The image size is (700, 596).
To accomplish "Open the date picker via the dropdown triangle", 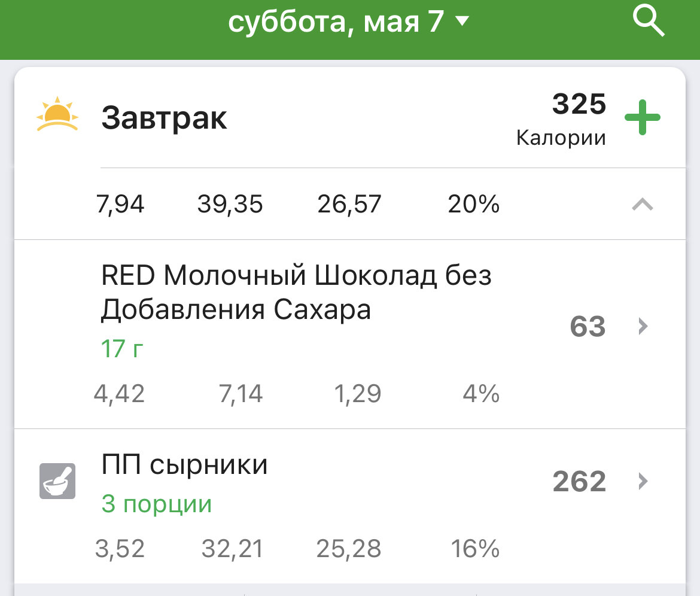I will [462, 20].
